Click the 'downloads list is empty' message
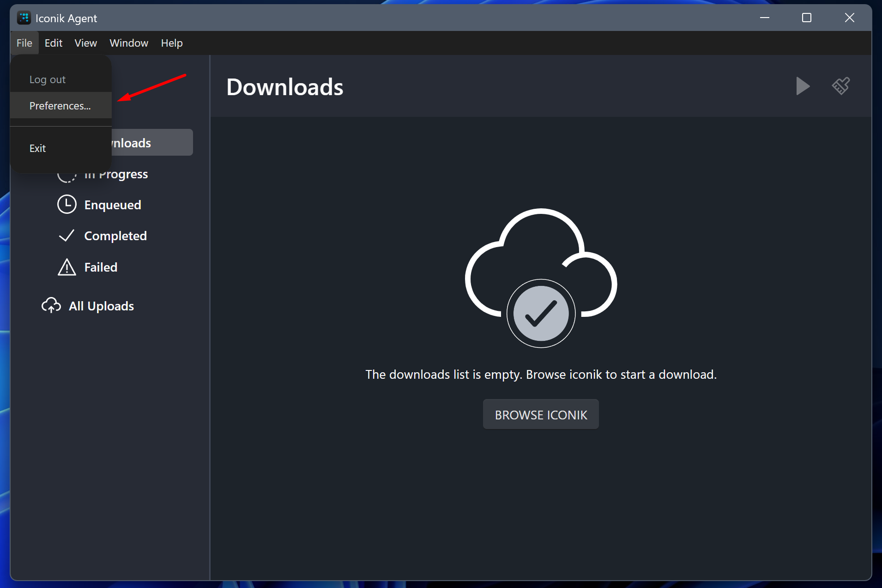 click(x=541, y=374)
